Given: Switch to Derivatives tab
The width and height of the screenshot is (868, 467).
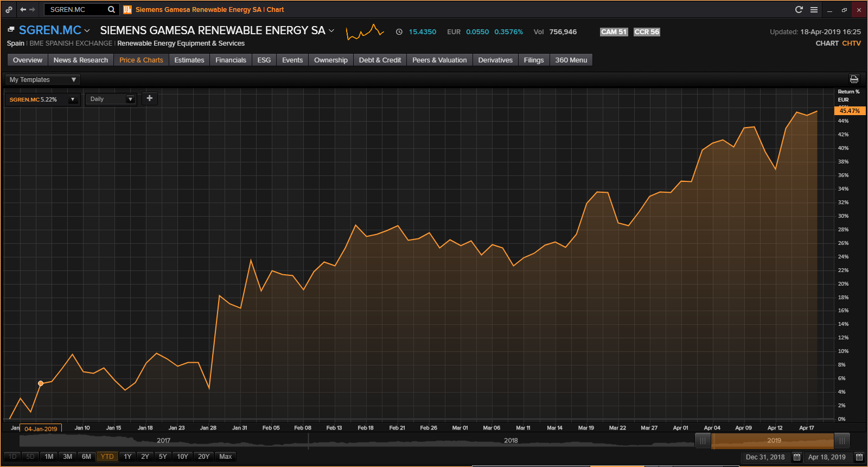Looking at the screenshot, I should (495, 60).
